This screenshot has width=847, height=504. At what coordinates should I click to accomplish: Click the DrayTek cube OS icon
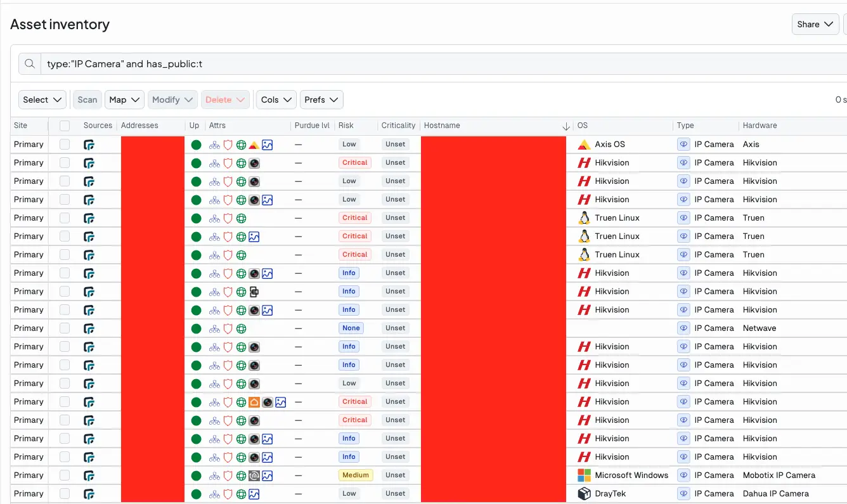(584, 494)
